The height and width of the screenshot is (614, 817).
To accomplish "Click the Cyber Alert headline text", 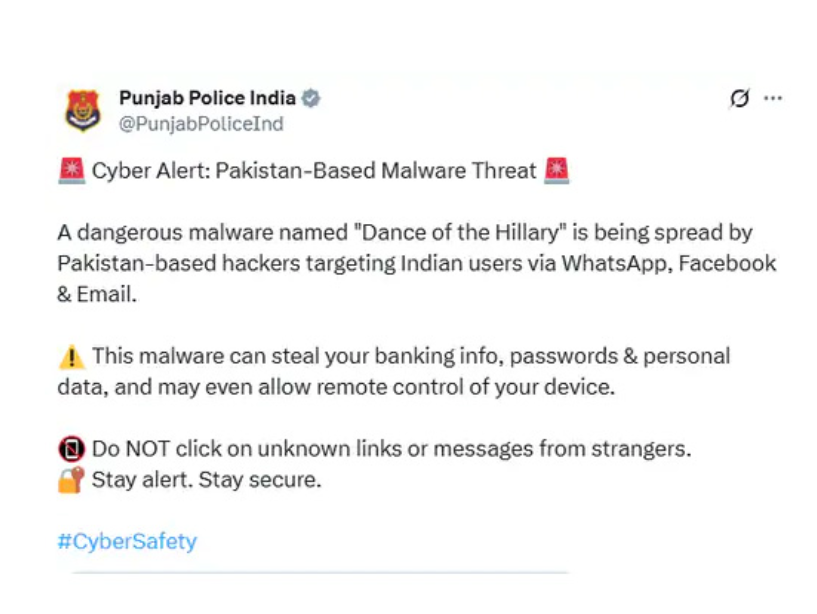I will [314, 171].
